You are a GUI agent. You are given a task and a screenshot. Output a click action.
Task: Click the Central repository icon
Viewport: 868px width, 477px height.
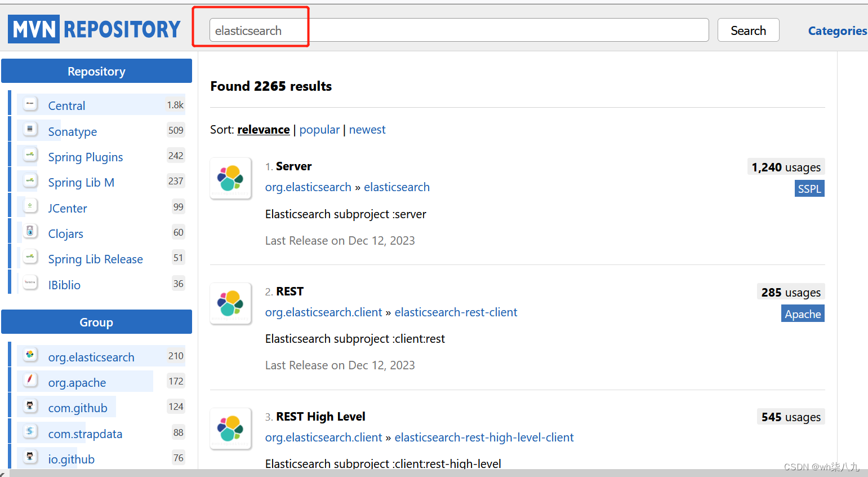click(x=30, y=104)
